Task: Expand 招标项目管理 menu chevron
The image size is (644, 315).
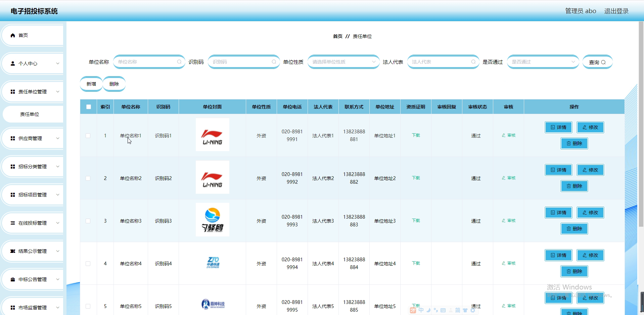Action: 58,195
